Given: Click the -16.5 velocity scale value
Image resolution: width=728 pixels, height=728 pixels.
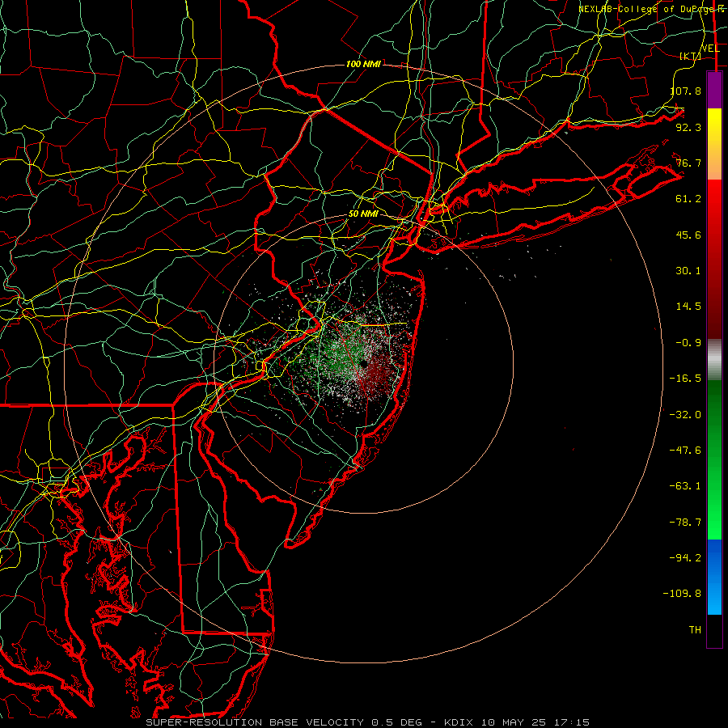Looking at the screenshot, I should (x=685, y=379).
